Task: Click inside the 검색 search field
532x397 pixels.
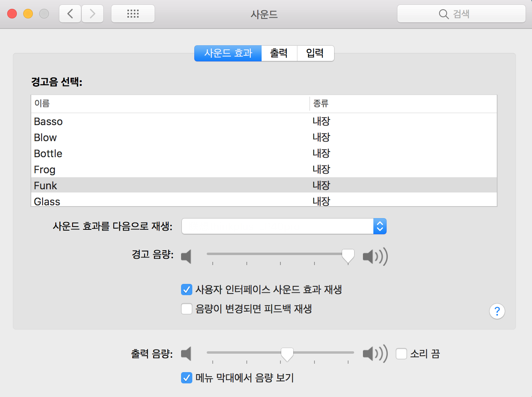Action: pos(461,14)
